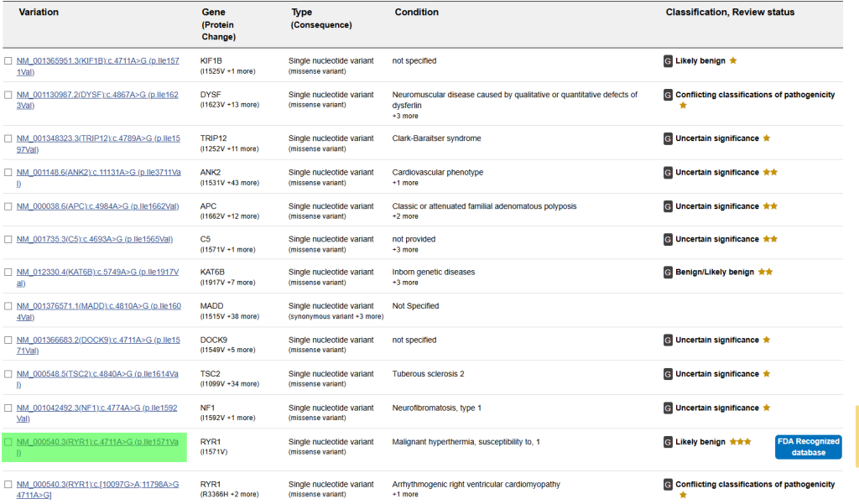Click the germline G icon for KIF1B
The width and height of the screenshot is (859, 504).
pos(668,61)
